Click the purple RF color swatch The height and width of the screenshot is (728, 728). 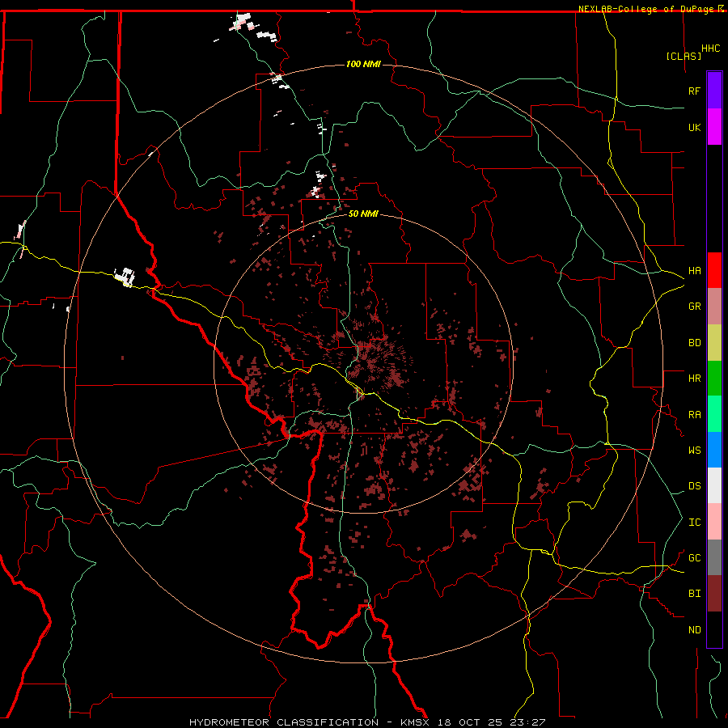click(714, 91)
